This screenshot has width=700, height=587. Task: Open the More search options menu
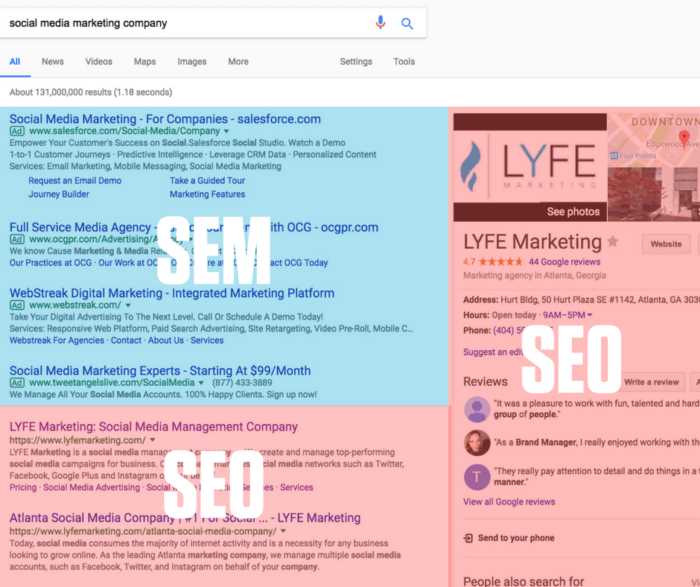pyautogui.click(x=238, y=62)
